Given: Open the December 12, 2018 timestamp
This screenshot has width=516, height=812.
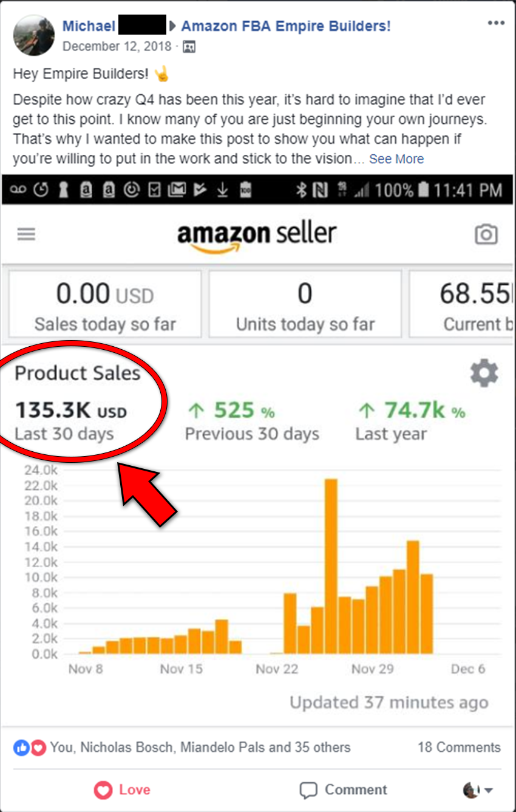Looking at the screenshot, I should (x=117, y=47).
